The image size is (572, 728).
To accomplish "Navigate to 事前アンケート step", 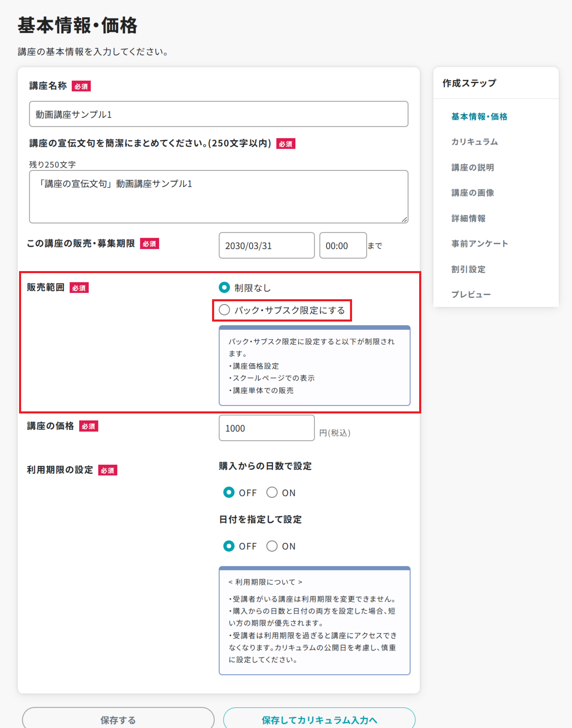I will (480, 244).
